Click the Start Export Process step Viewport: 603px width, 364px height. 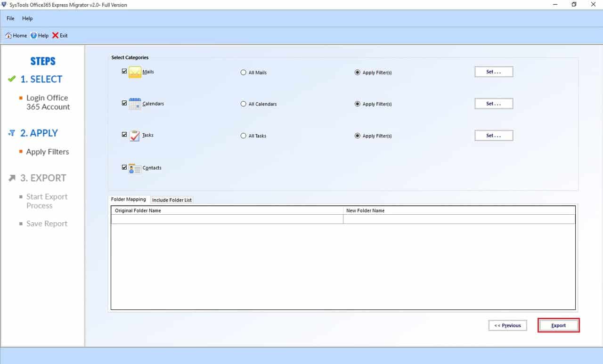click(47, 201)
